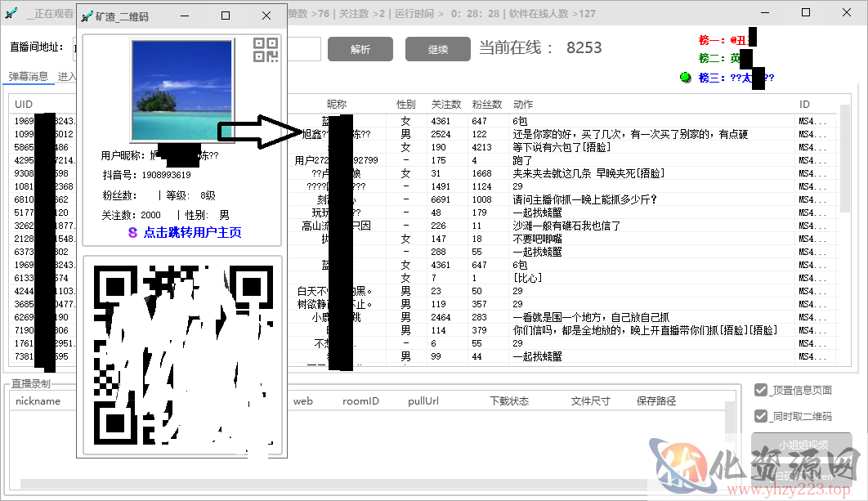This screenshot has width=868, height=501.
Task: Select the message starting 还是你家的好
Action: 630,135
